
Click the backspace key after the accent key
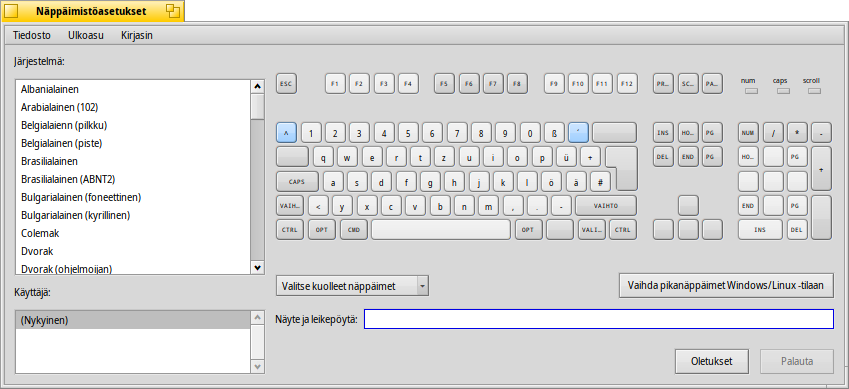[615, 133]
